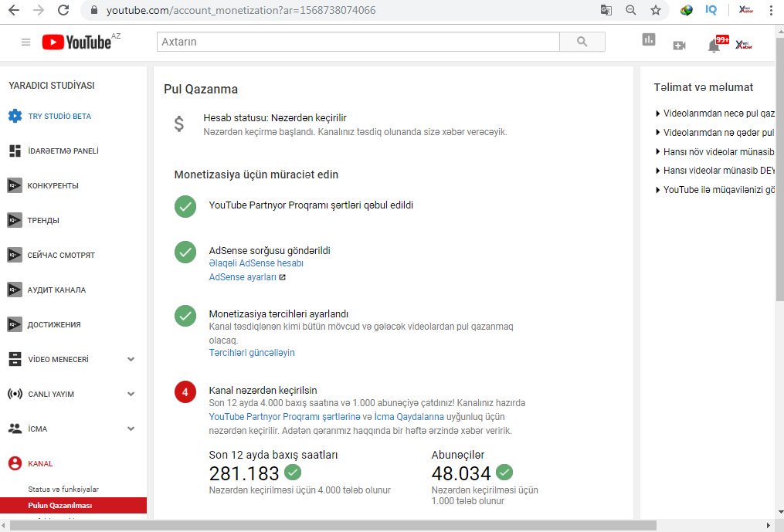Click the Pul Qazanma page heading
Image resolution: width=784 pixels, height=532 pixels.
(x=201, y=90)
